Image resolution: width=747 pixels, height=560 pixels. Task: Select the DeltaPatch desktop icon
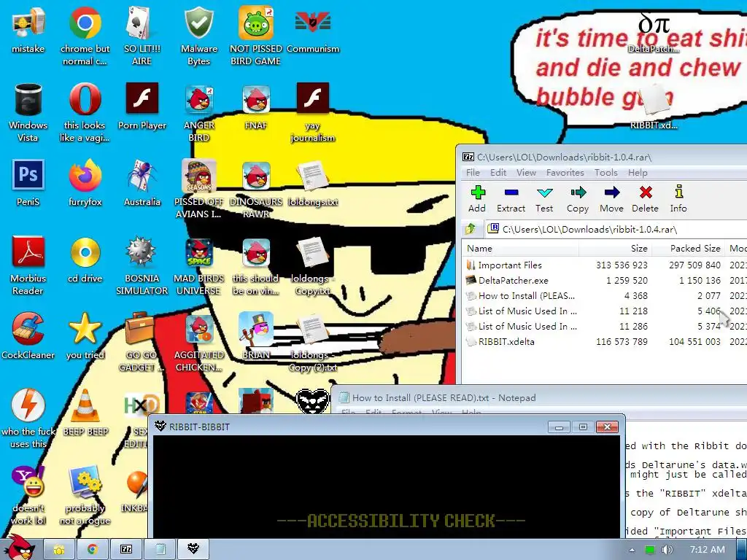pos(654,32)
